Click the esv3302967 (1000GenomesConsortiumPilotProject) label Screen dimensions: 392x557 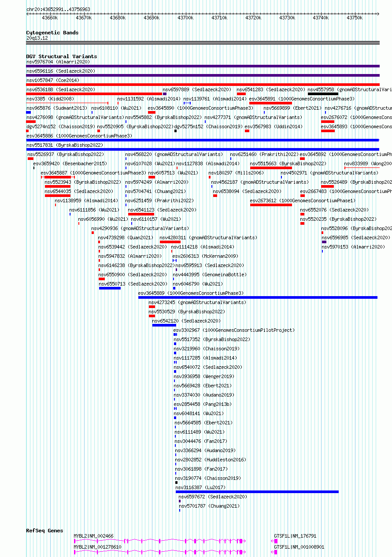tap(234, 330)
